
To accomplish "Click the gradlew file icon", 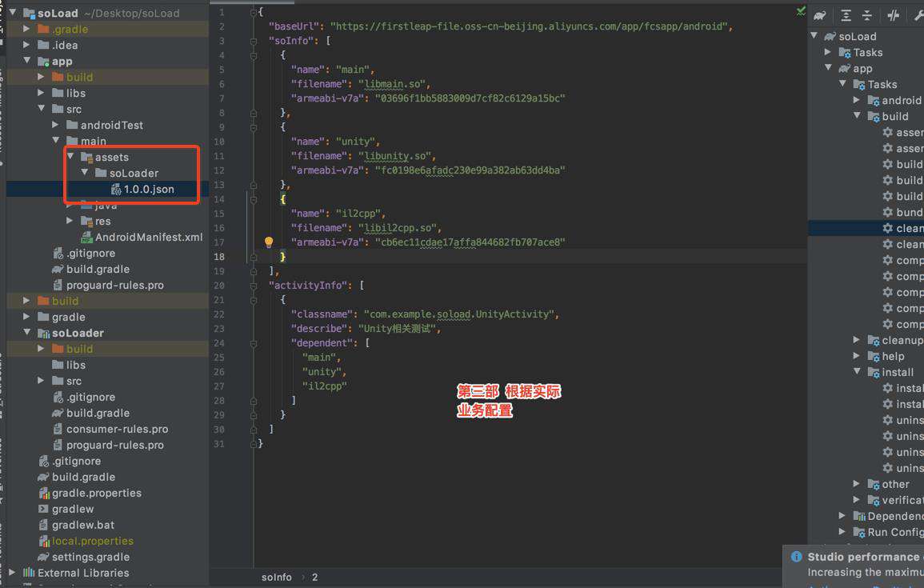I will 43,509.
